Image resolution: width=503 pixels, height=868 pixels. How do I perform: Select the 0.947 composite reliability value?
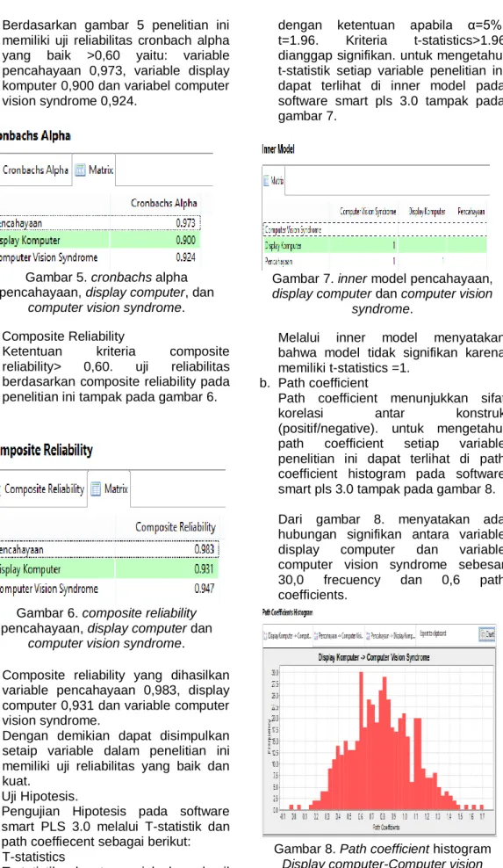coord(205,589)
